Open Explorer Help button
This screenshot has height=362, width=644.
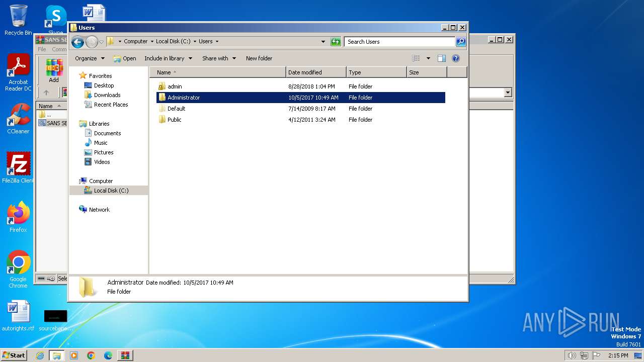tap(456, 58)
